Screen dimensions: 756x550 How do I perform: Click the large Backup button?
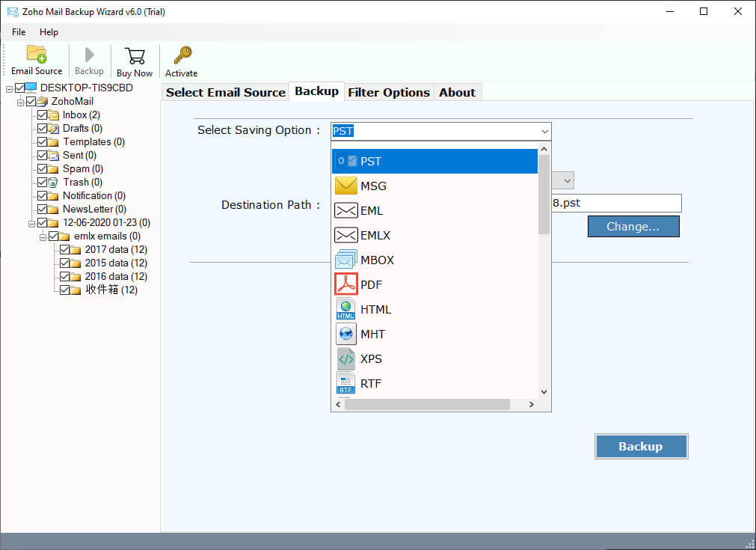click(x=641, y=446)
